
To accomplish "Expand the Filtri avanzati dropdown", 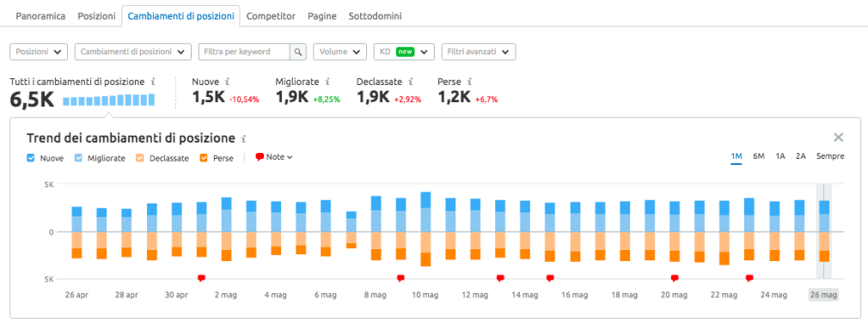I will coord(479,52).
